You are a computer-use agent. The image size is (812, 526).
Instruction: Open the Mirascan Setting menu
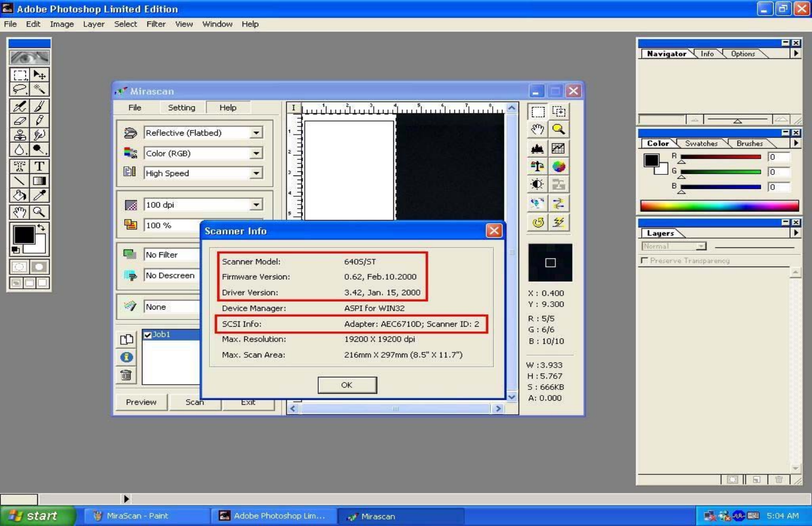click(182, 108)
